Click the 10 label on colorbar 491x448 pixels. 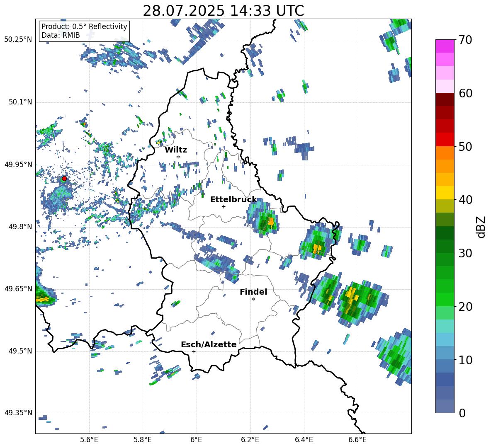465,360
